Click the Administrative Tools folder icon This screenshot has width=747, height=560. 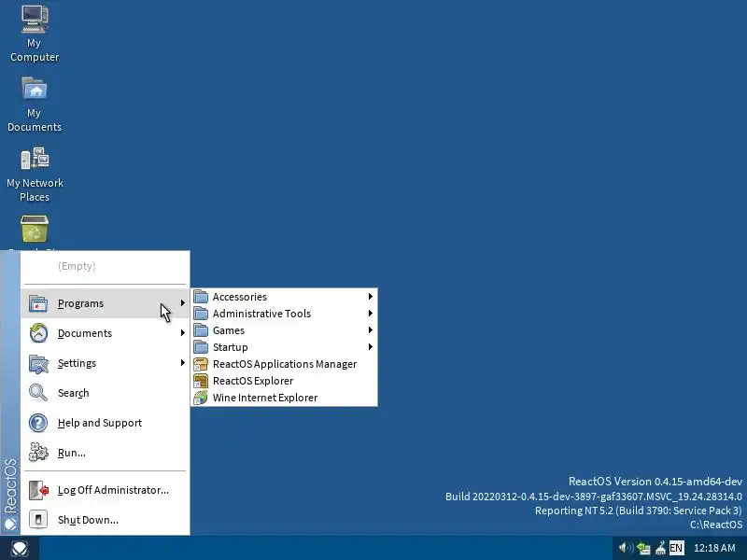(x=201, y=314)
